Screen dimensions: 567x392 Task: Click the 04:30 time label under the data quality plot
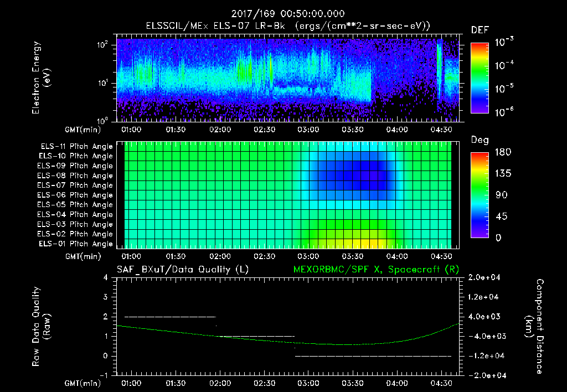[441, 383]
